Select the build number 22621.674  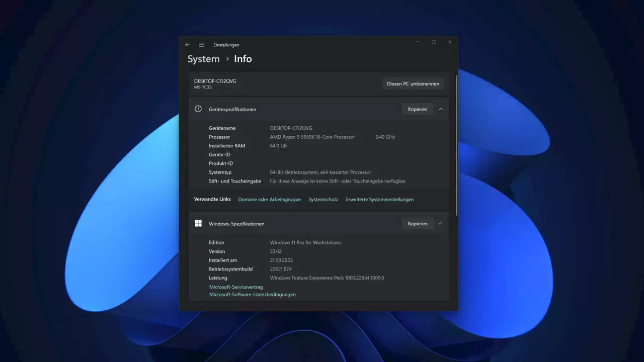pyautogui.click(x=281, y=269)
